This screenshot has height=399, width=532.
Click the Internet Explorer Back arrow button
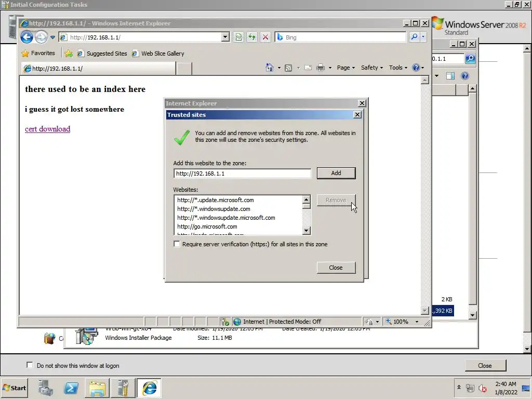[26, 37]
